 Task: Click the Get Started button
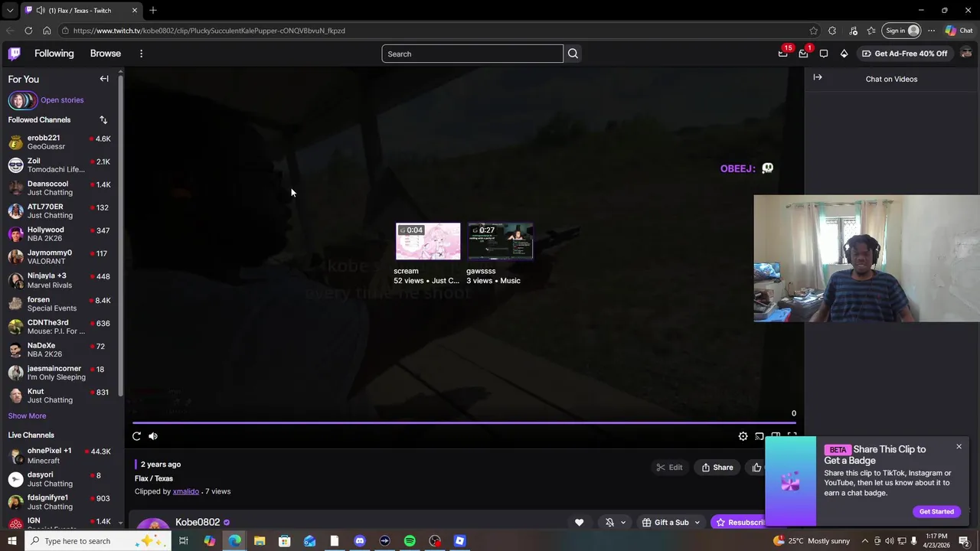[936, 511]
